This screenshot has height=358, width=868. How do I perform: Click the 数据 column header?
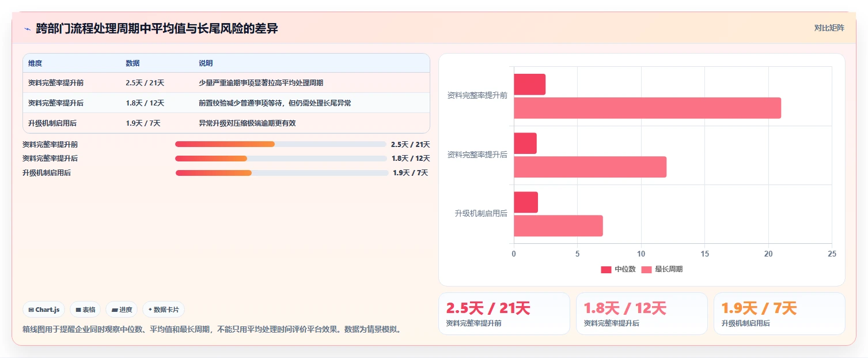tap(132, 63)
